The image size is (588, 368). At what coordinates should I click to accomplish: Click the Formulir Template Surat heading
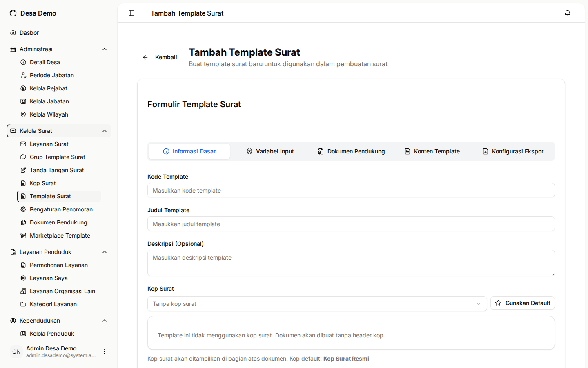(x=194, y=104)
